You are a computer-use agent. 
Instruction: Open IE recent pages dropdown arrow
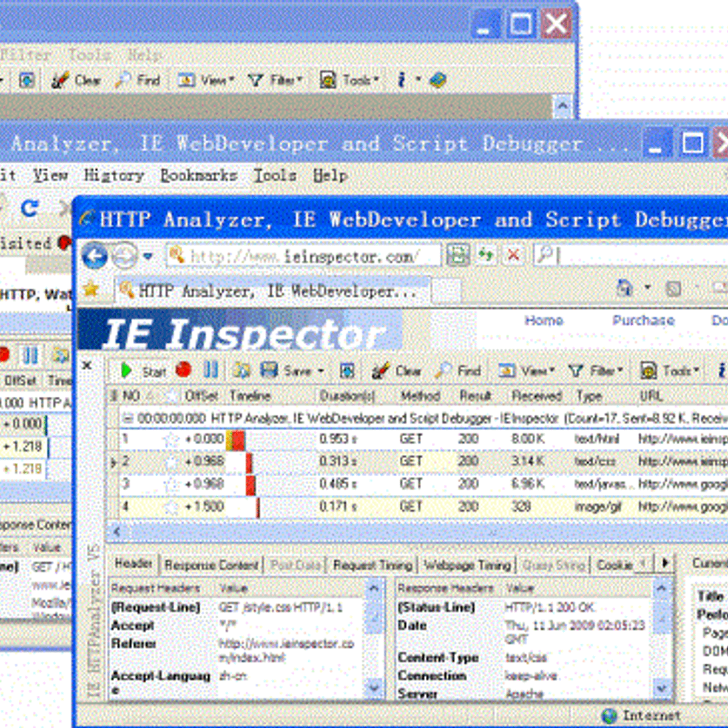click(x=147, y=257)
